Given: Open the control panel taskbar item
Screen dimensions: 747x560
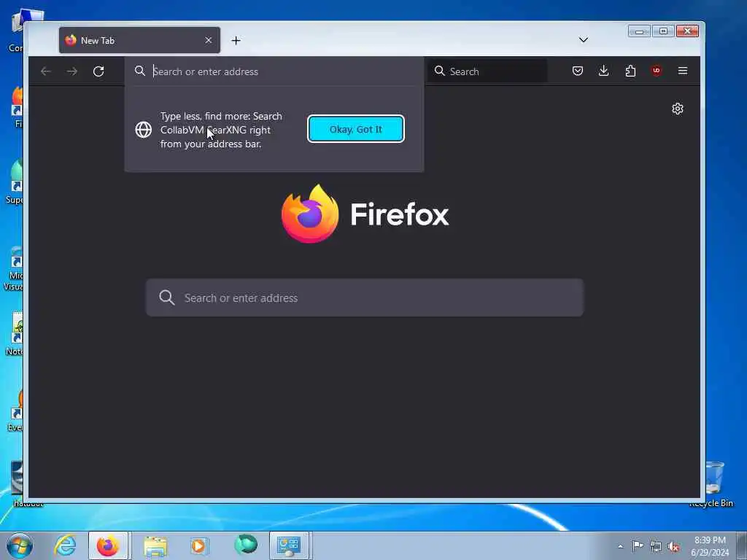Looking at the screenshot, I should (x=289, y=545).
